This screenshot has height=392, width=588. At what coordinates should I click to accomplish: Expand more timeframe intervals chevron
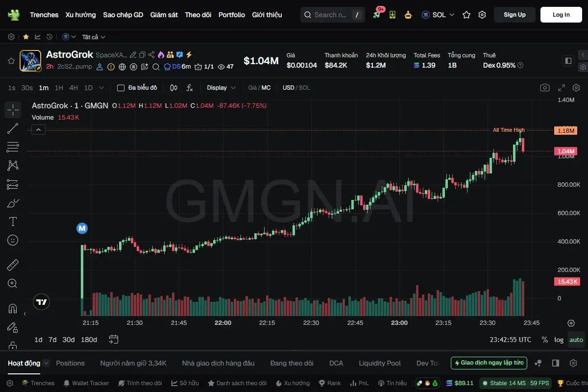101,88
